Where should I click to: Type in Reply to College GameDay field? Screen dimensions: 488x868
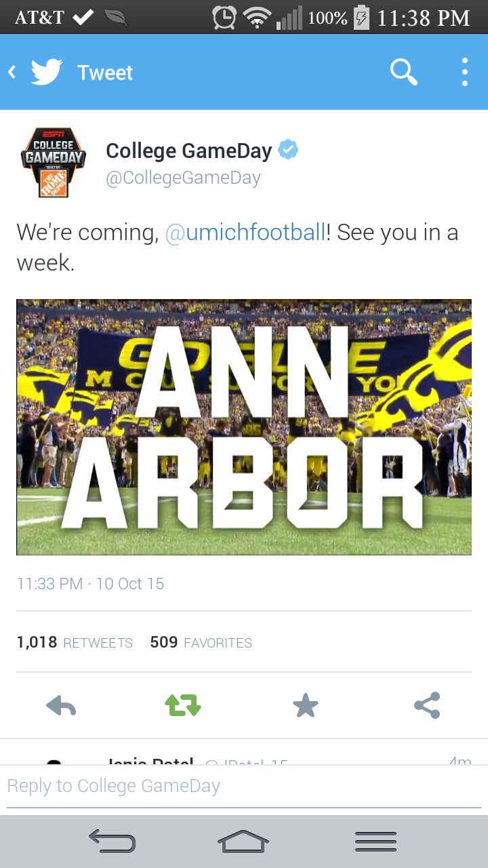point(244,786)
